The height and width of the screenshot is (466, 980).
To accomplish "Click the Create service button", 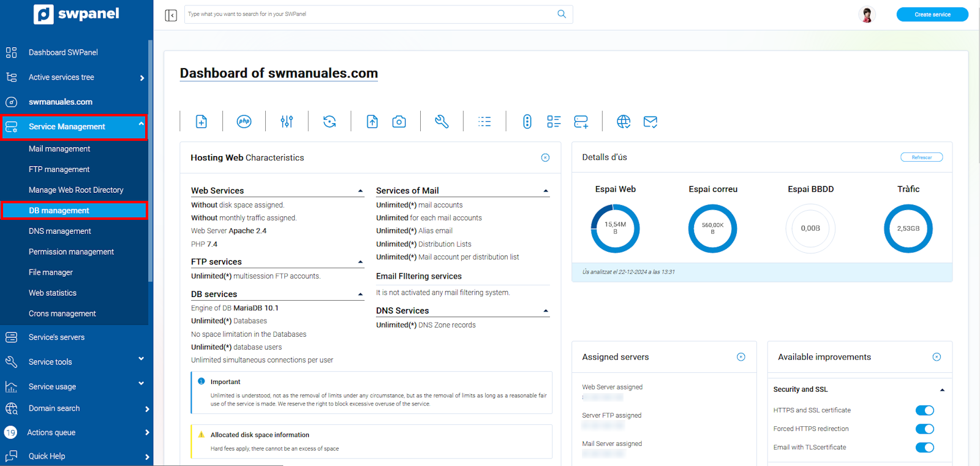I will 932,15.
